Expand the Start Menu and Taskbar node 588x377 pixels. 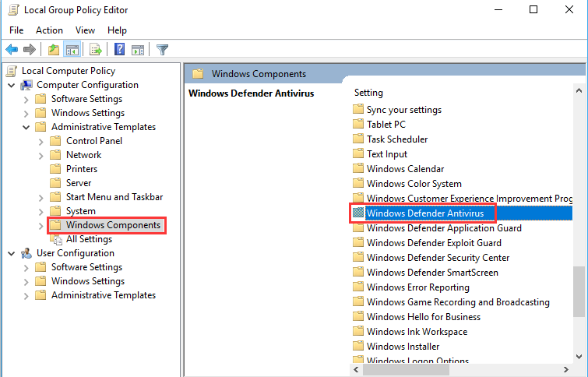point(40,198)
